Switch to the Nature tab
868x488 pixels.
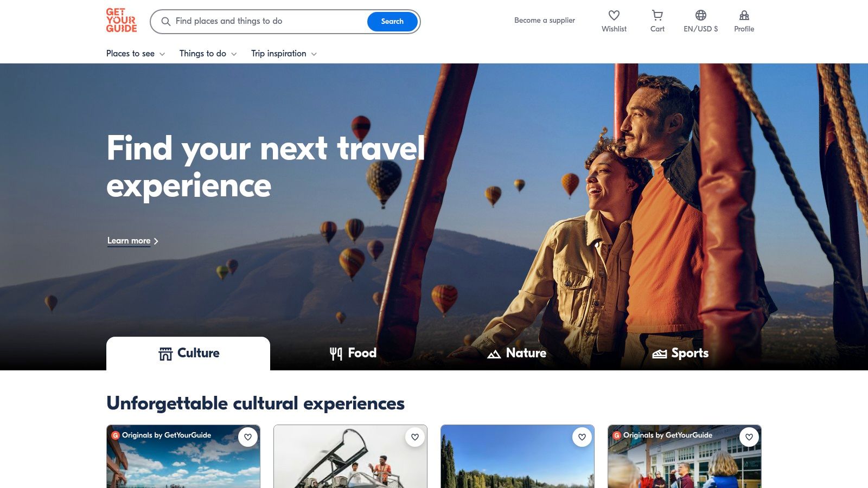[x=516, y=354]
